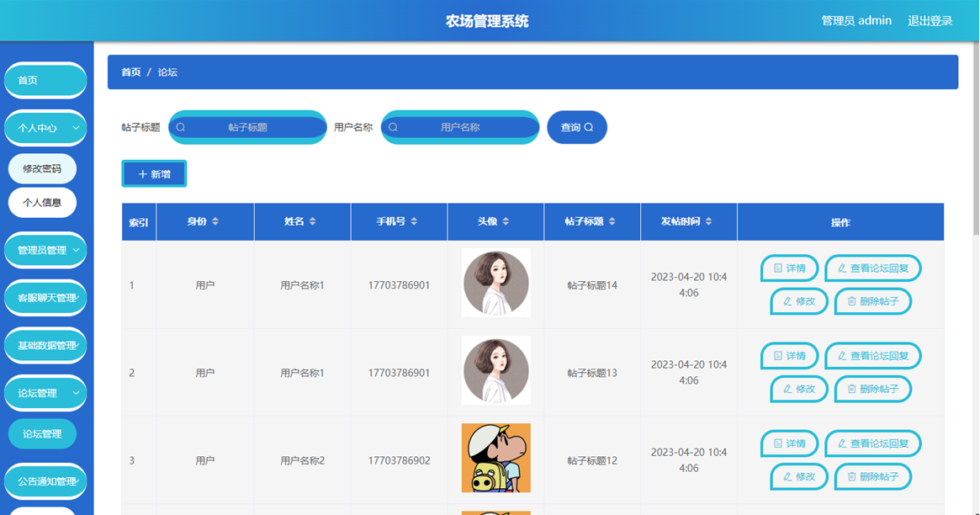Collapse the 论坛管理 sidebar group
The height and width of the screenshot is (515, 980).
(45, 393)
